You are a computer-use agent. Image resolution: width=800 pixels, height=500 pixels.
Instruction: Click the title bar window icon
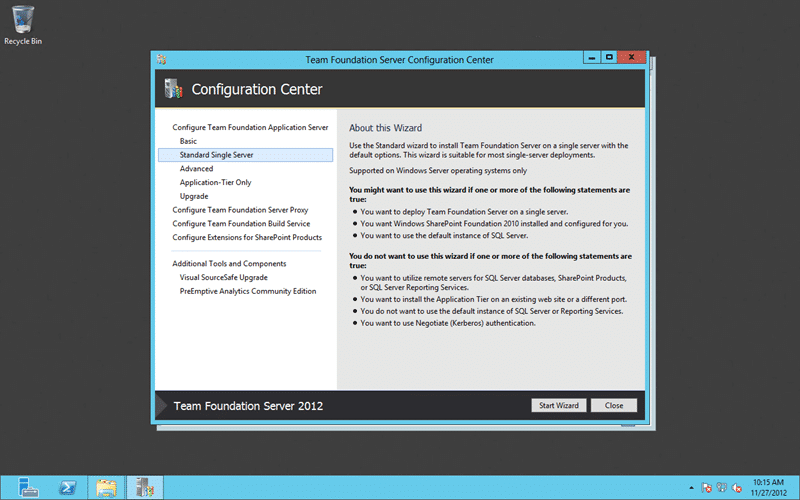click(x=162, y=60)
